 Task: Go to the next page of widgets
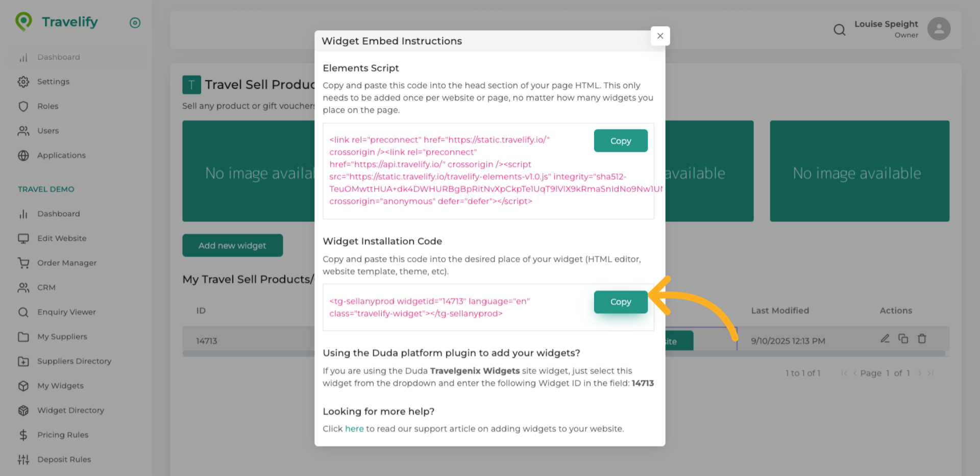click(x=920, y=373)
